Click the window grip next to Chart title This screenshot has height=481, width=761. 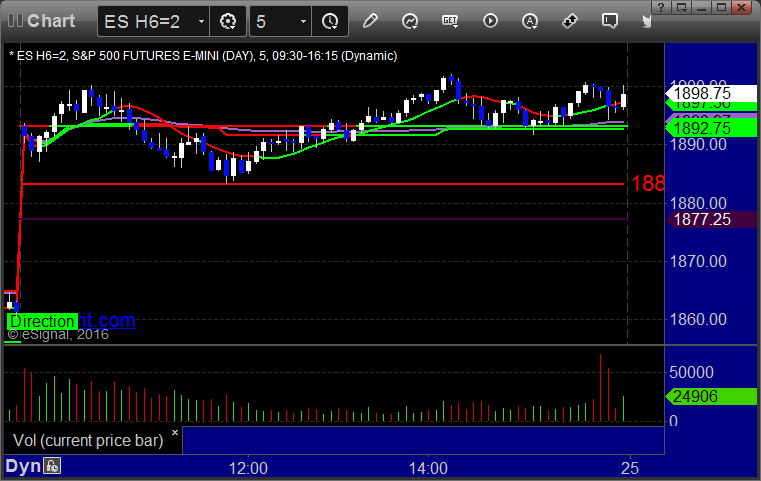[x=15, y=20]
